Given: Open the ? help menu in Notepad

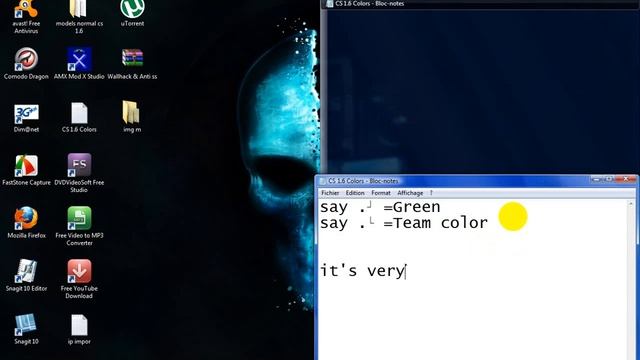Looking at the screenshot, I should click(x=431, y=193).
